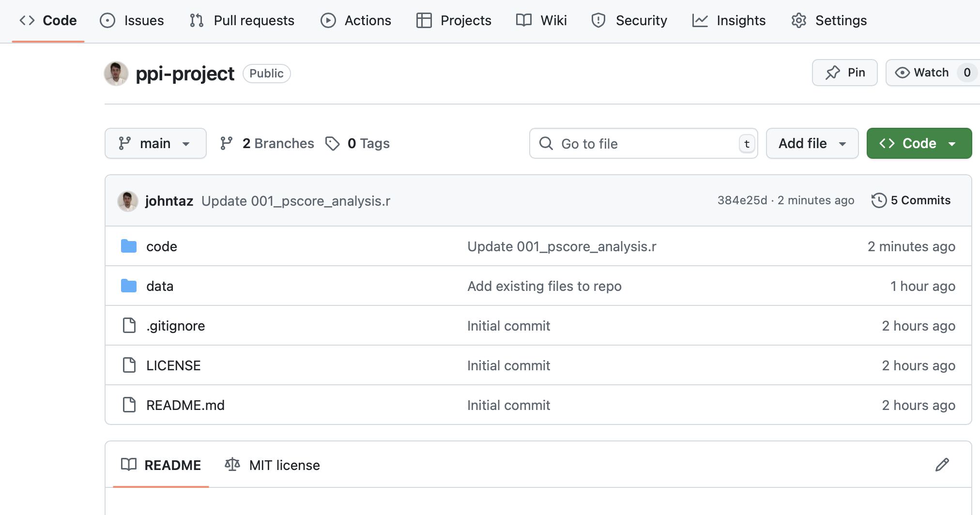Click the code folder icon

click(129, 246)
